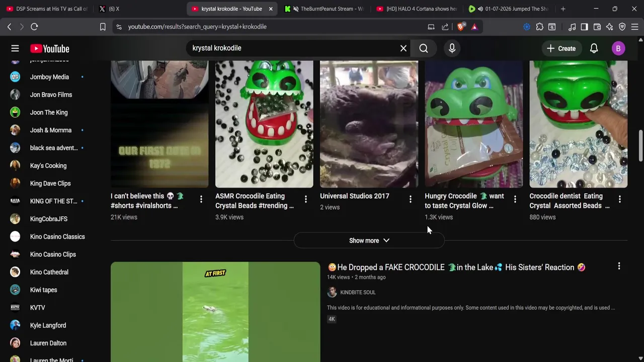Viewport: 644px width, 362px height.
Task: Open Kay's Cooking channel
Action: 49,165
